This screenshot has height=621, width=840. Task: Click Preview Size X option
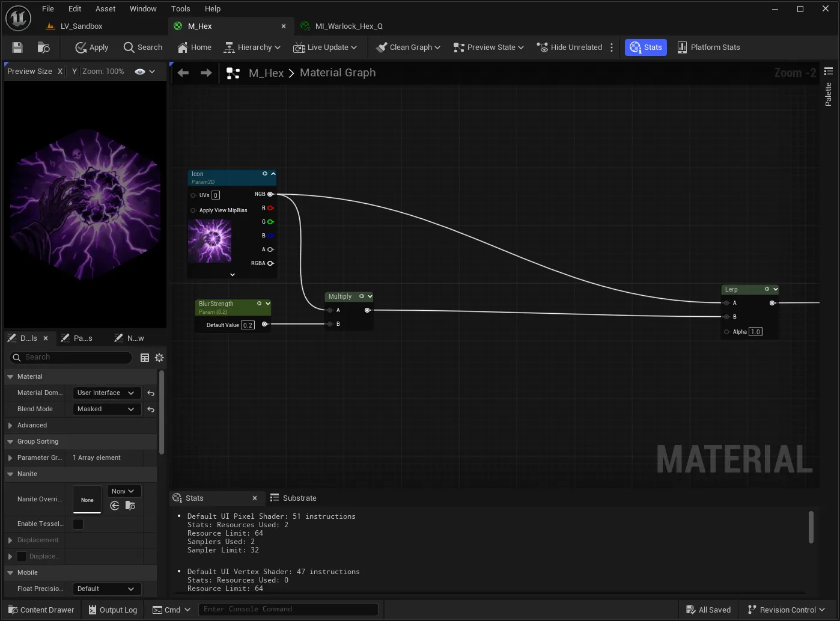[x=60, y=71]
